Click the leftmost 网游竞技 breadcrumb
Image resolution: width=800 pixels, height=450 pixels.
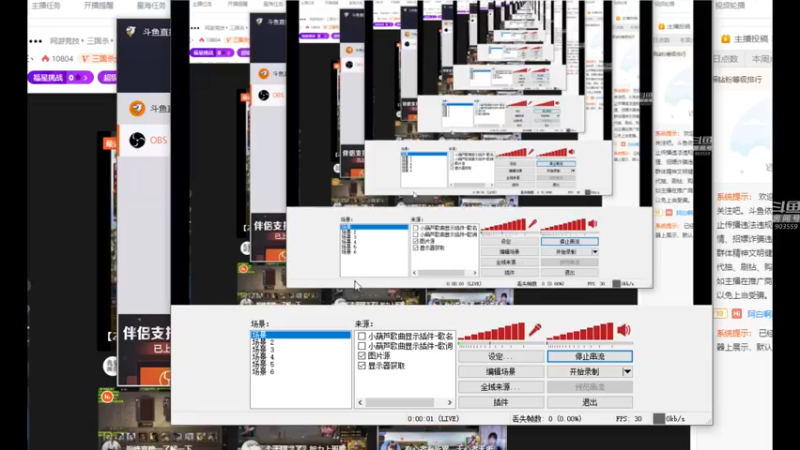[64, 41]
